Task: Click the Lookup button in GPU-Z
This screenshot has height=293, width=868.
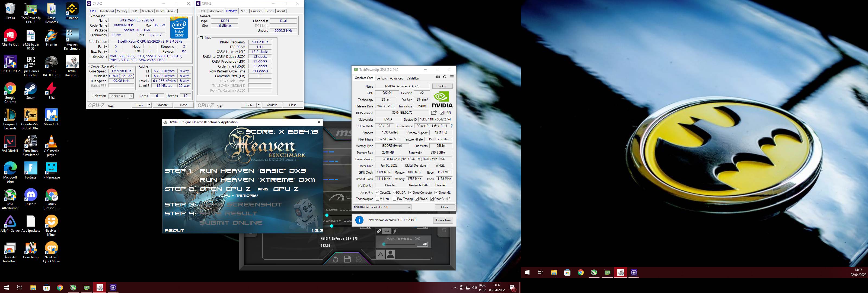Action: point(442,86)
